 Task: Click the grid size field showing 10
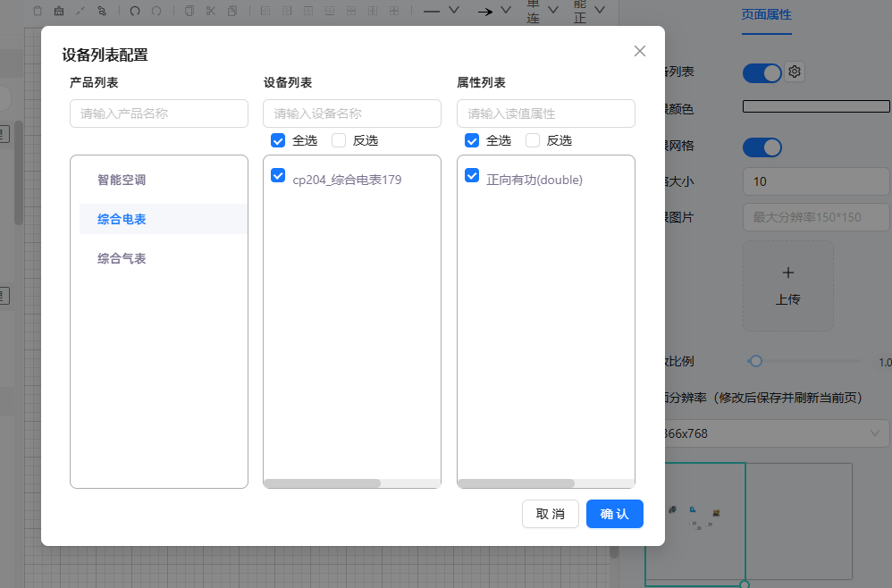816,181
